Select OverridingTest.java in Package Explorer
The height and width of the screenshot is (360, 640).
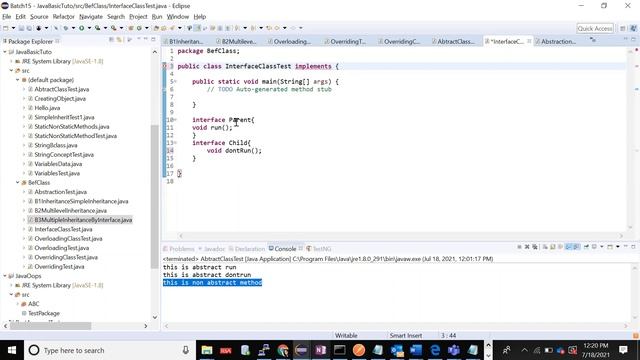(59, 267)
